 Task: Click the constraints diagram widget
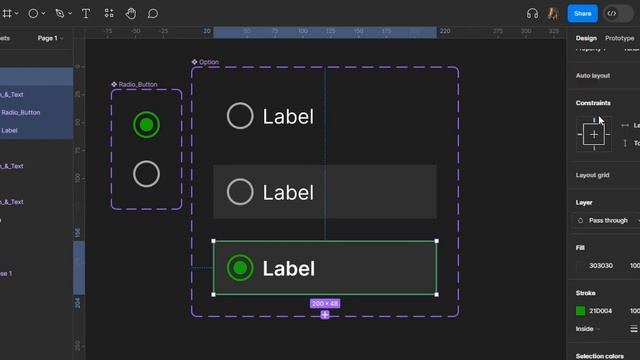594,134
